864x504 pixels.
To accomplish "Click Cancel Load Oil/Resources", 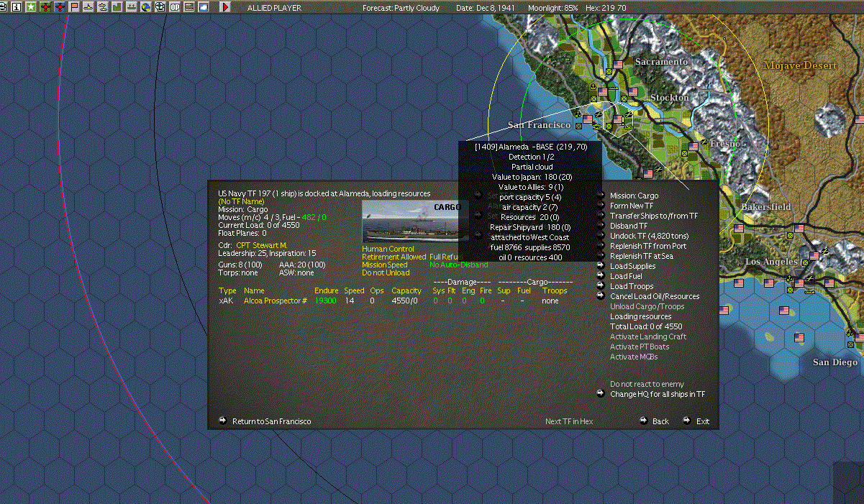I will 655,296.
